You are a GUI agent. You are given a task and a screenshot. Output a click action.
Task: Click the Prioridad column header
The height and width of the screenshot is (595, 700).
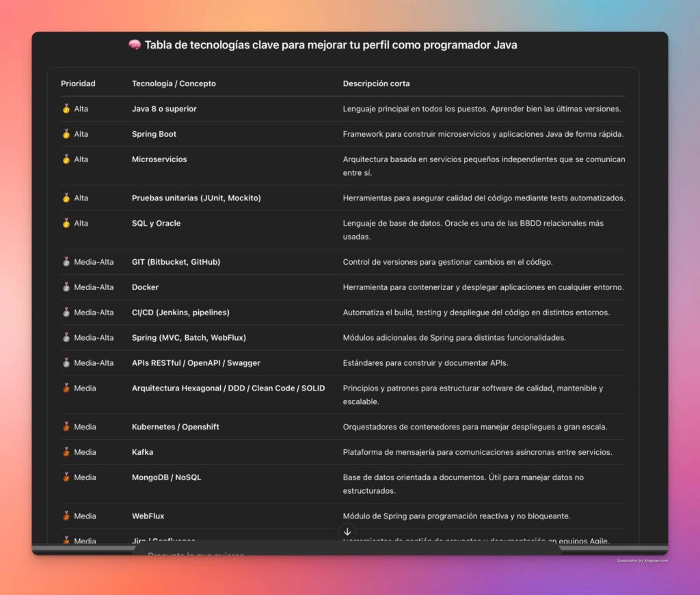pyautogui.click(x=78, y=83)
